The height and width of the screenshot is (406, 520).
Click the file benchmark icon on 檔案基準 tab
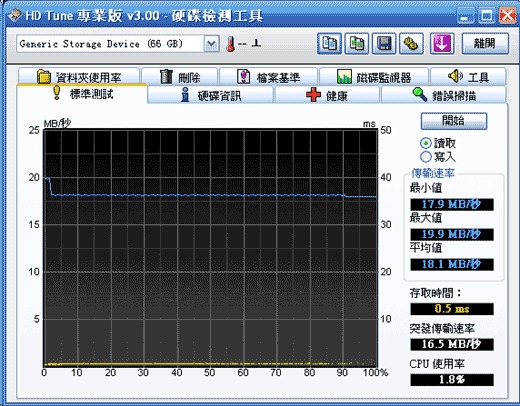[x=243, y=77]
